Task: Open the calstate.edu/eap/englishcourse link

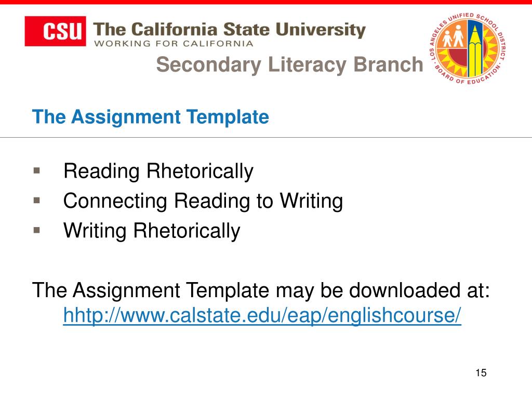Action: tap(262, 315)
